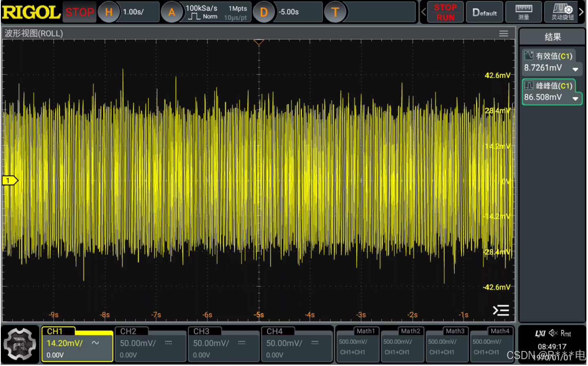Click the RMS 有效值 measurement icon
The height and width of the screenshot is (366, 588).
point(528,56)
